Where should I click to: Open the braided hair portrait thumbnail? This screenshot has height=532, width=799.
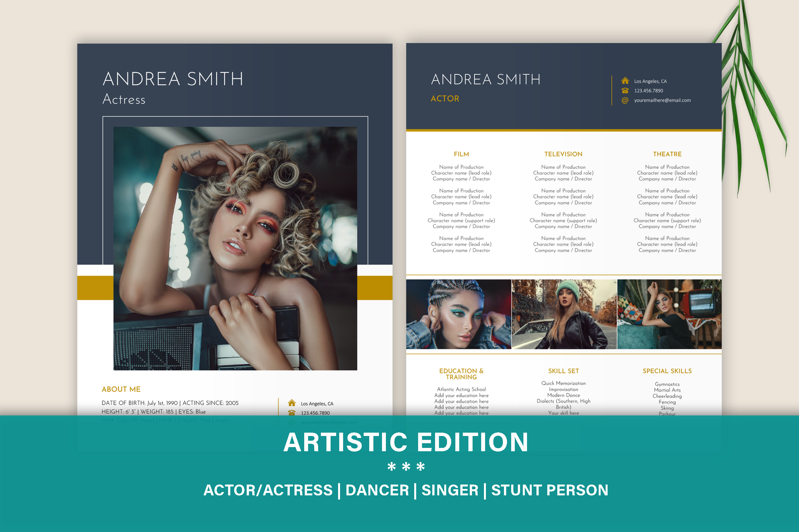pyautogui.click(x=458, y=314)
